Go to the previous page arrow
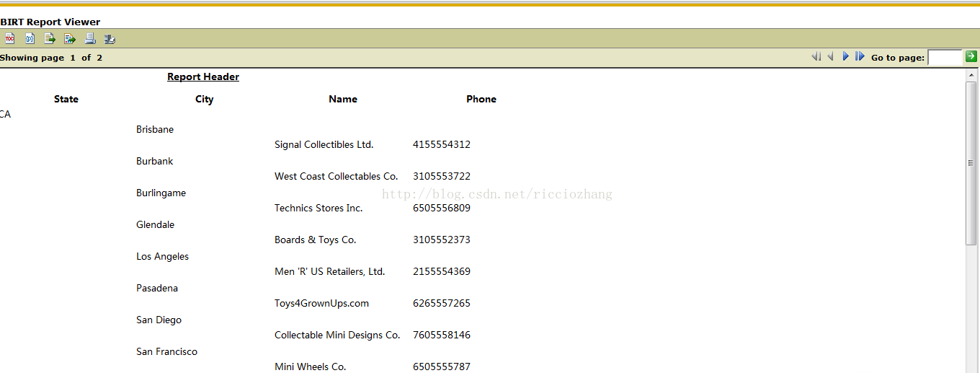The width and height of the screenshot is (980, 373). click(830, 56)
